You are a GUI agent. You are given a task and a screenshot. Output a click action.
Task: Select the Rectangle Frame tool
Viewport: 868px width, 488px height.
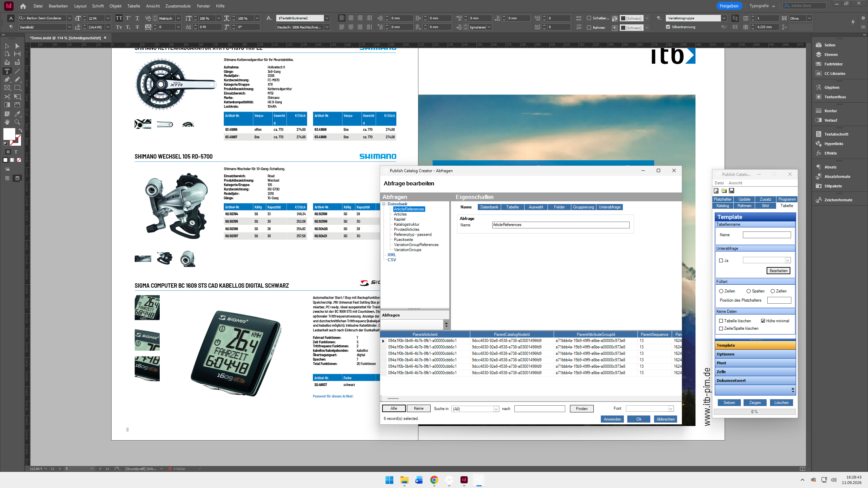tap(7, 88)
